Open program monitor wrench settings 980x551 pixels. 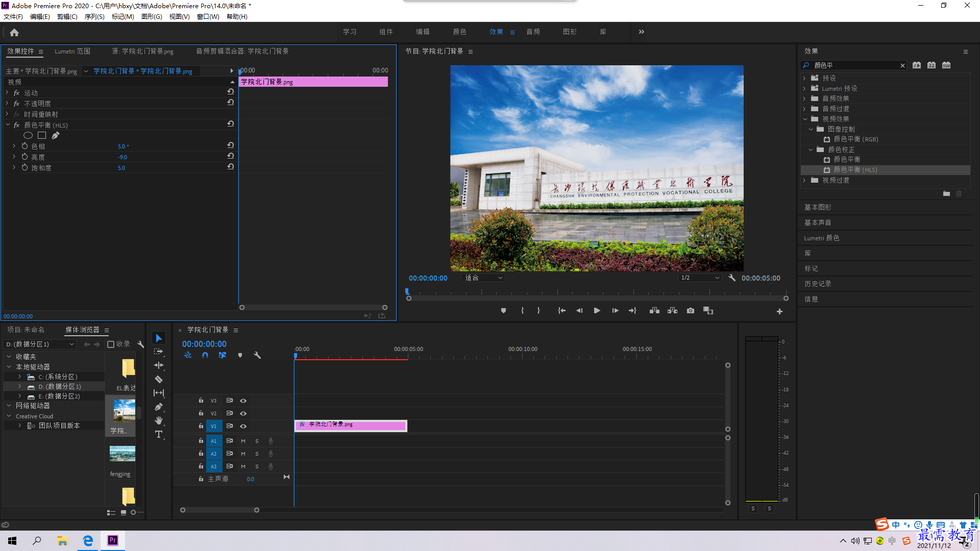(x=732, y=278)
